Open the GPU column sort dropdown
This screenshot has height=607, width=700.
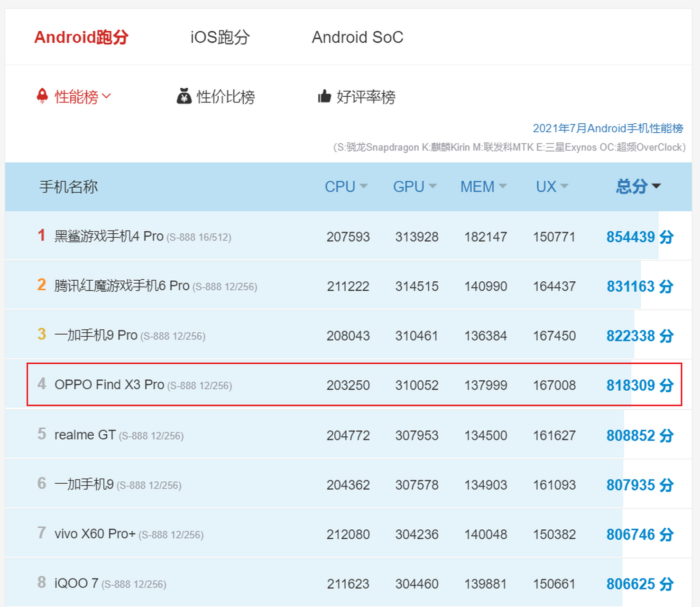point(433,187)
